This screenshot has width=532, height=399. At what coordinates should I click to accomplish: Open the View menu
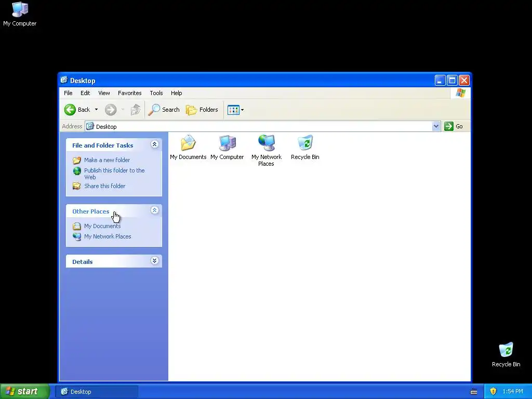pos(104,93)
